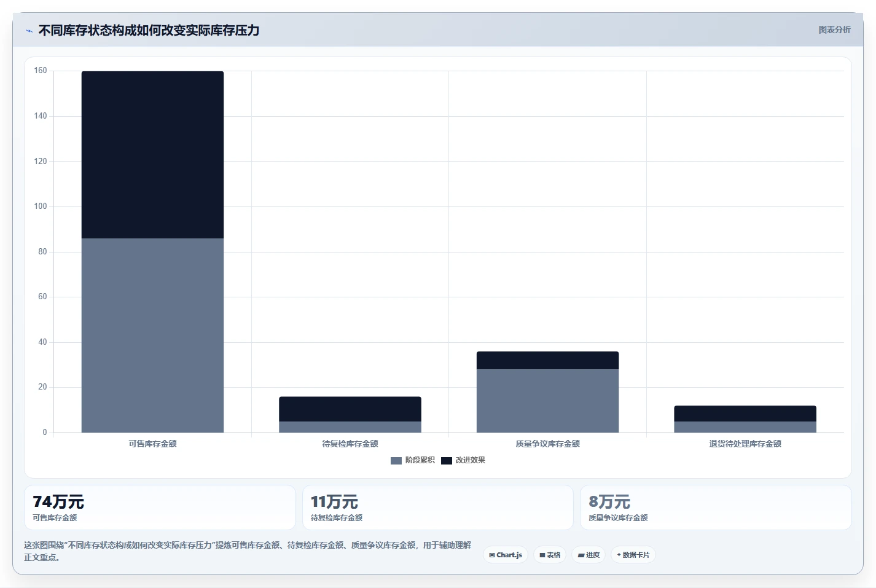Click the y-axis value 100
The width and height of the screenshot is (876, 588).
click(x=41, y=206)
